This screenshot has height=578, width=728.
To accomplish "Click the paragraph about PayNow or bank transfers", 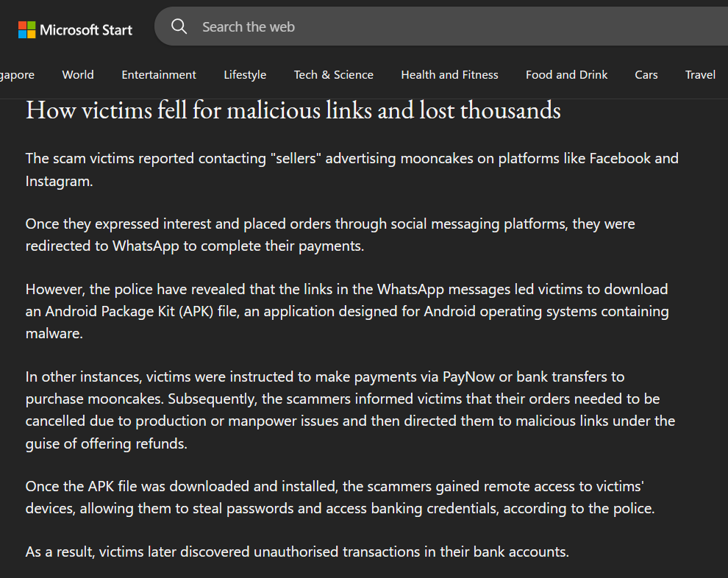I will [x=350, y=410].
